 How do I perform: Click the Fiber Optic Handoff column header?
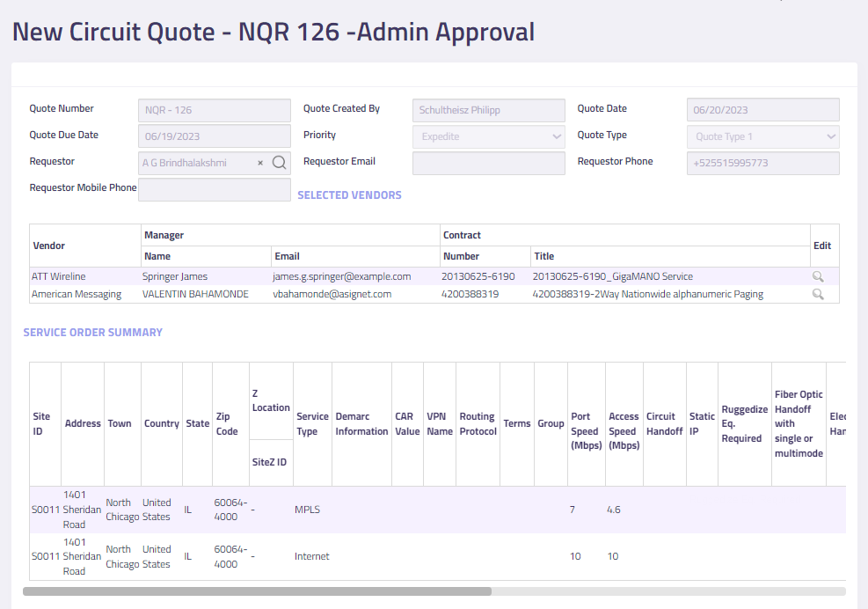point(799,424)
